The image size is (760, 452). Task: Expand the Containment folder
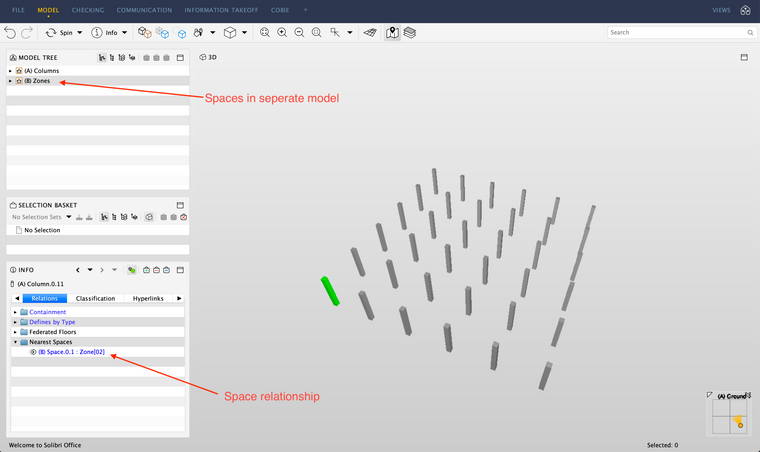pos(16,312)
